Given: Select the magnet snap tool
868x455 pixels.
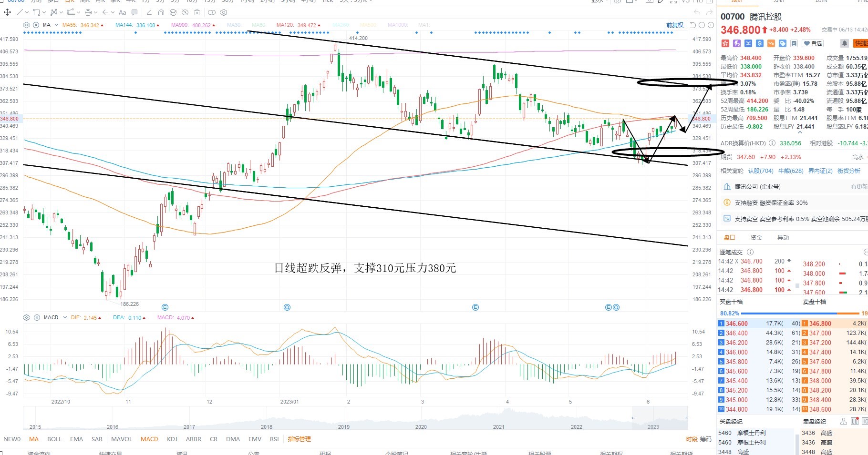Looking at the screenshot, I should point(161,12).
